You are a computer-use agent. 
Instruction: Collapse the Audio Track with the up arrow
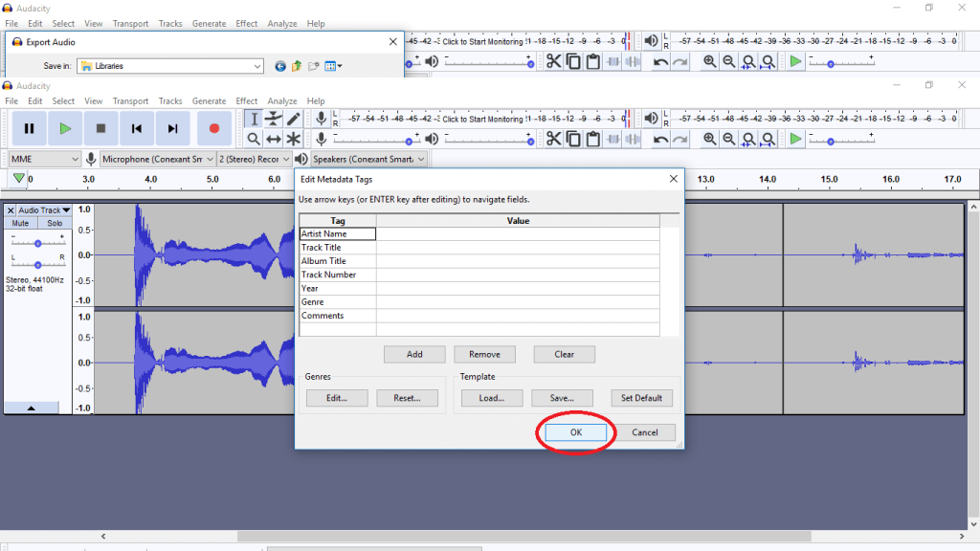coord(32,408)
